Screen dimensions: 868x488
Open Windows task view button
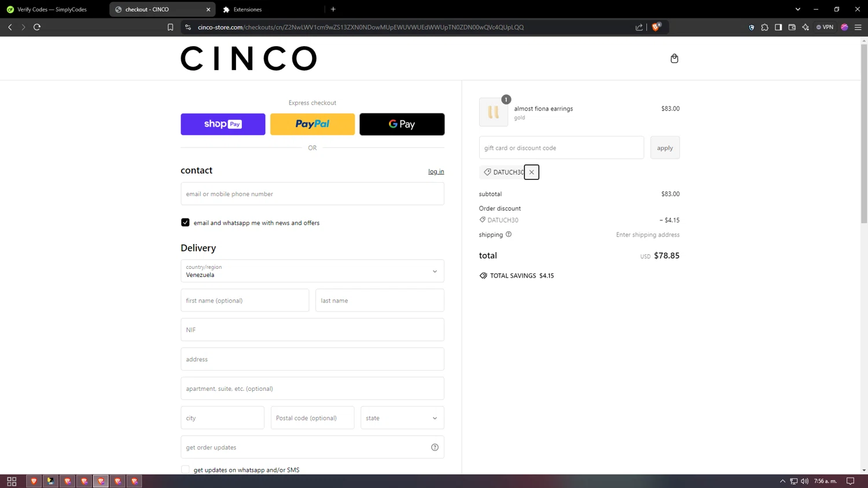[x=12, y=481]
